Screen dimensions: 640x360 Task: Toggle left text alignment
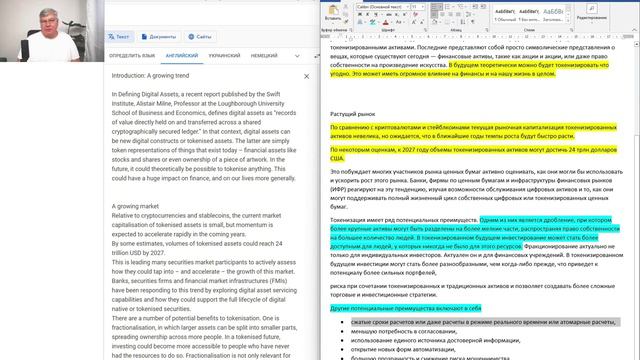tap(434, 14)
